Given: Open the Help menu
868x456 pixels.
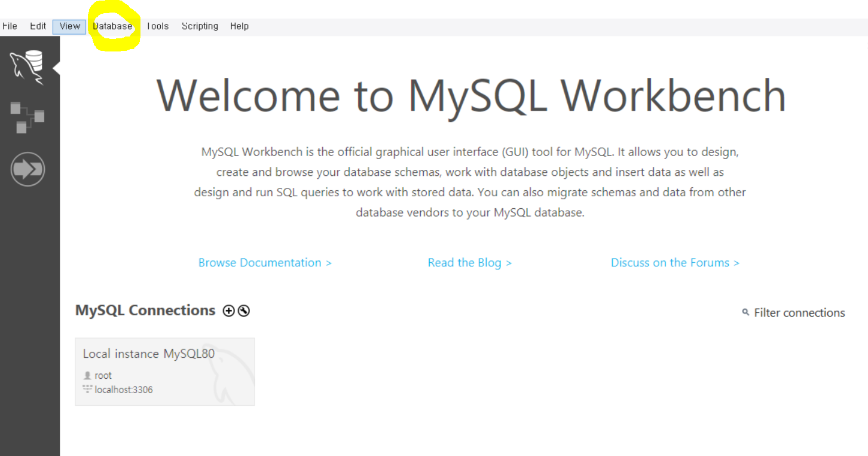Looking at the screenshot, I should (x=239, y=26).
